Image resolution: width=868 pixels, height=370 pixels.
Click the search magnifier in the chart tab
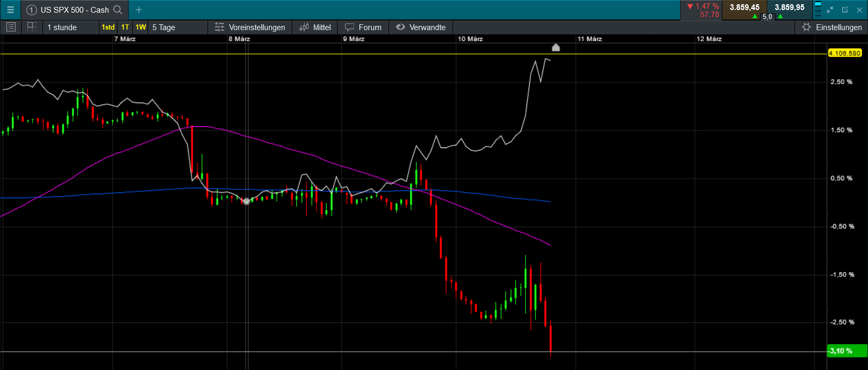click(x=118, y=10)
